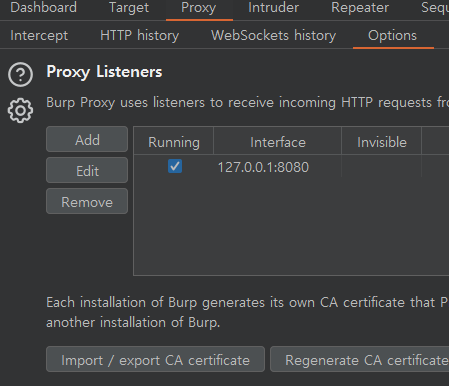Screen dimensions: 449x386
Task: Uncheck Running for the 127.0.0.1:8080 listener
Action: pyautogui.click(x=175, y=166)
